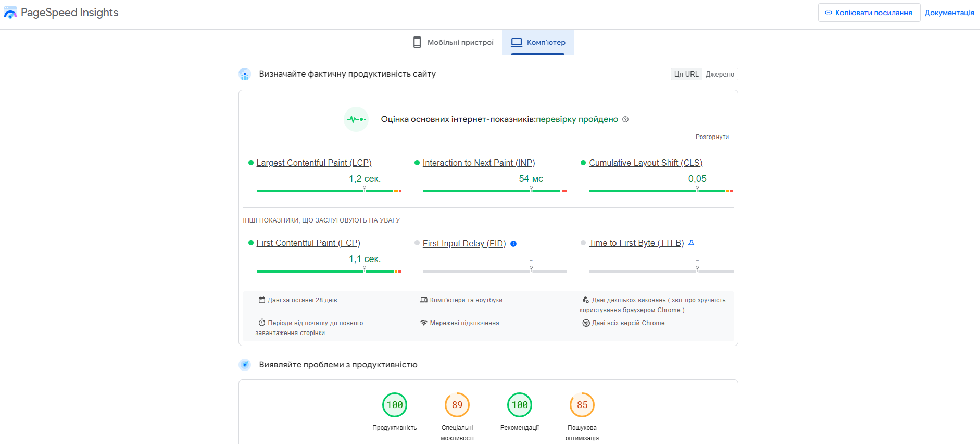This screenshot has width=980, height=444.
Task: Click the green status dot for FCP
Action: 251,243
